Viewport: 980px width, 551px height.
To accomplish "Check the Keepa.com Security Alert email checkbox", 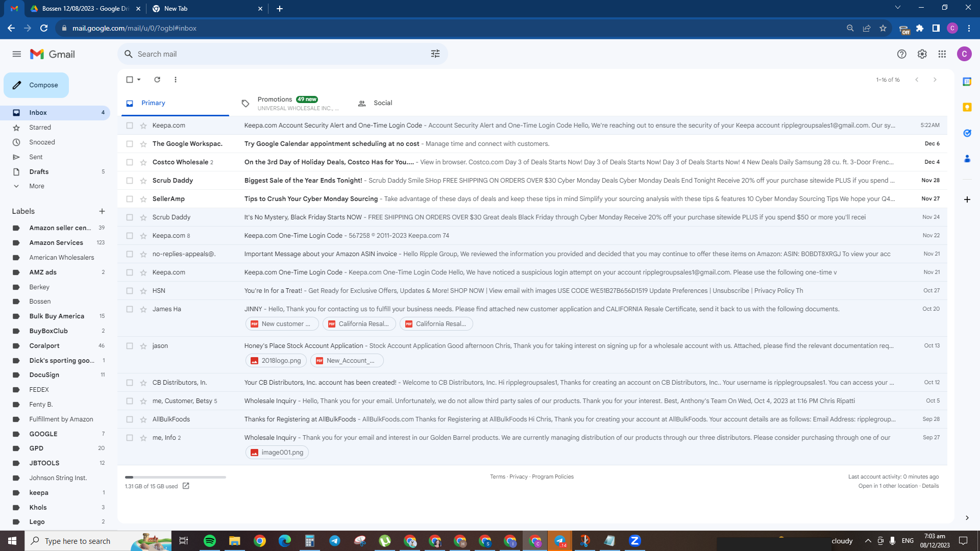I will click(130, 126).
